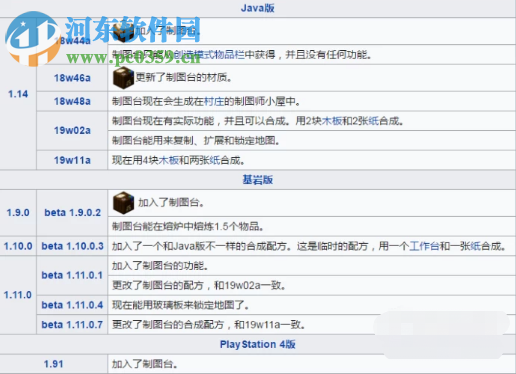Click cartography table icon in 18w46a row

[x=123, y=78]
